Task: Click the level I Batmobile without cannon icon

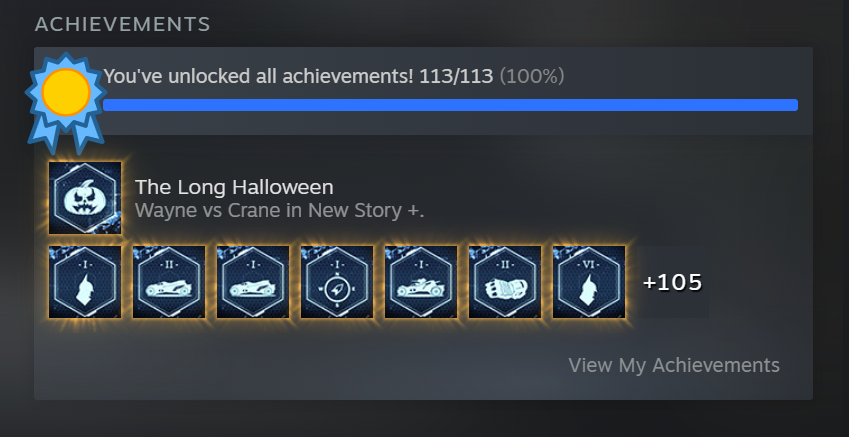Action: [253, 282]
